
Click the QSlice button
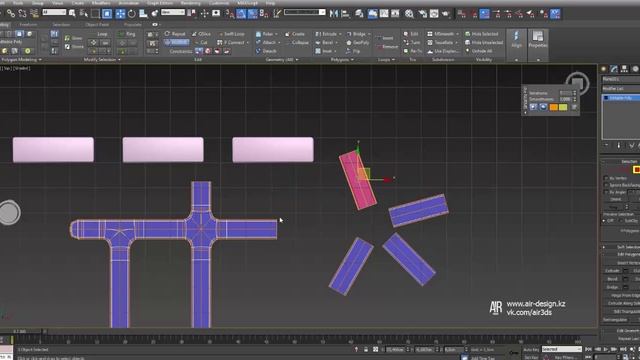tap(202, 34)
